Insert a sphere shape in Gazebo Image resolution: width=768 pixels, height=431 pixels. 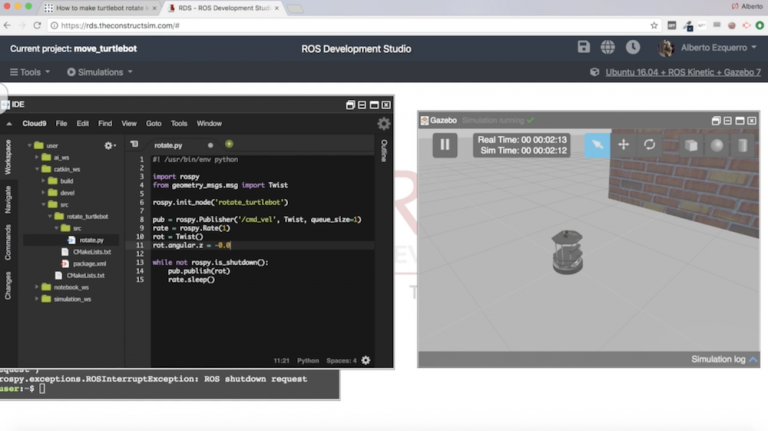717,145
